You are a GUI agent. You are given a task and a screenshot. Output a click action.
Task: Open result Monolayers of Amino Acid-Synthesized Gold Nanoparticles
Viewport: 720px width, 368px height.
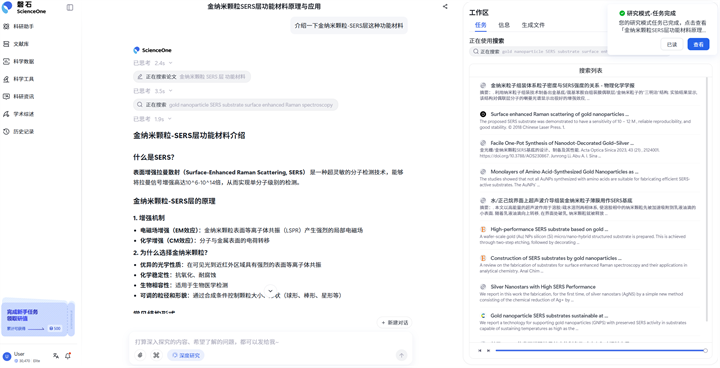tap(564, 171)
